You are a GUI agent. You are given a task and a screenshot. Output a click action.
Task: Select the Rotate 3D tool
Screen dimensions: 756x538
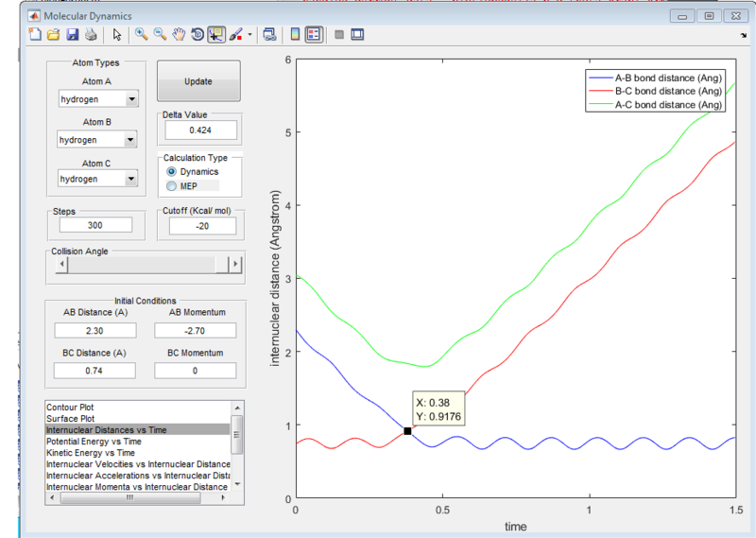tap(198, 35)
